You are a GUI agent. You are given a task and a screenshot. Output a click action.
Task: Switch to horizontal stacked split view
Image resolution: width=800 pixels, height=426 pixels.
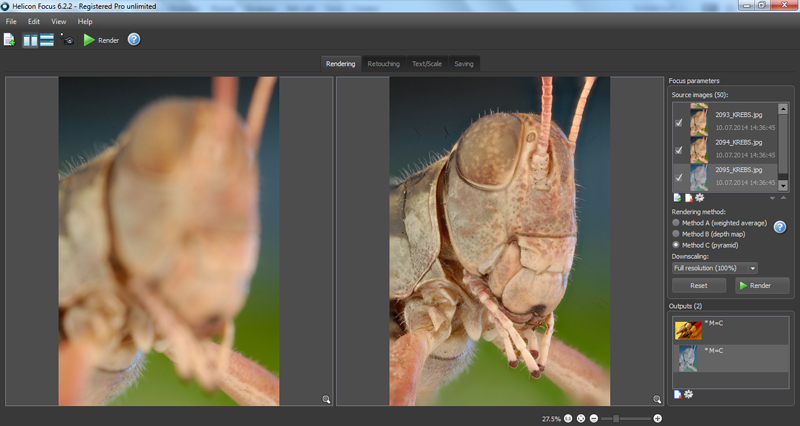pos(47,40)
